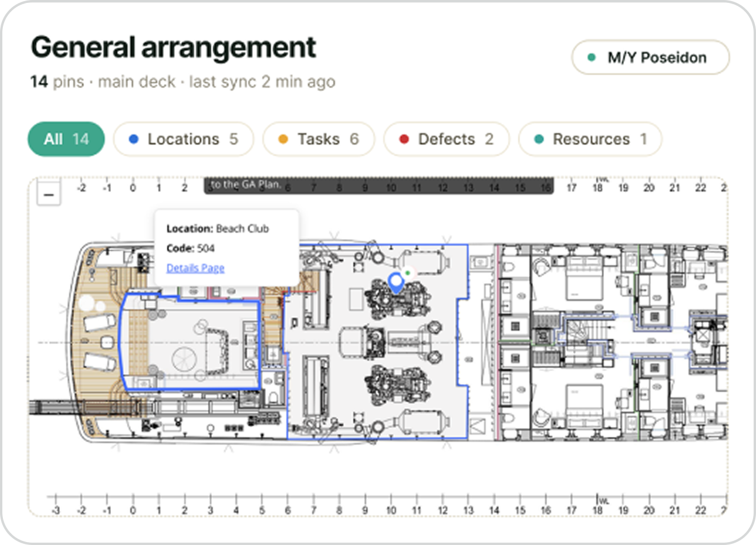Click the 'Code: 504' popup text

click(191, 248)
